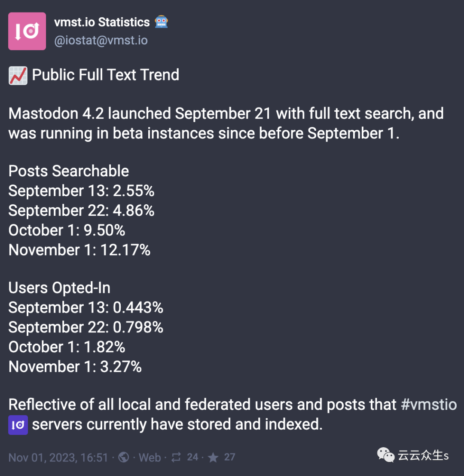This screenshot has height=476, width=464.
Task: Click the pink vmst.io Statistics avatar
Action: [x=27, y=31]
